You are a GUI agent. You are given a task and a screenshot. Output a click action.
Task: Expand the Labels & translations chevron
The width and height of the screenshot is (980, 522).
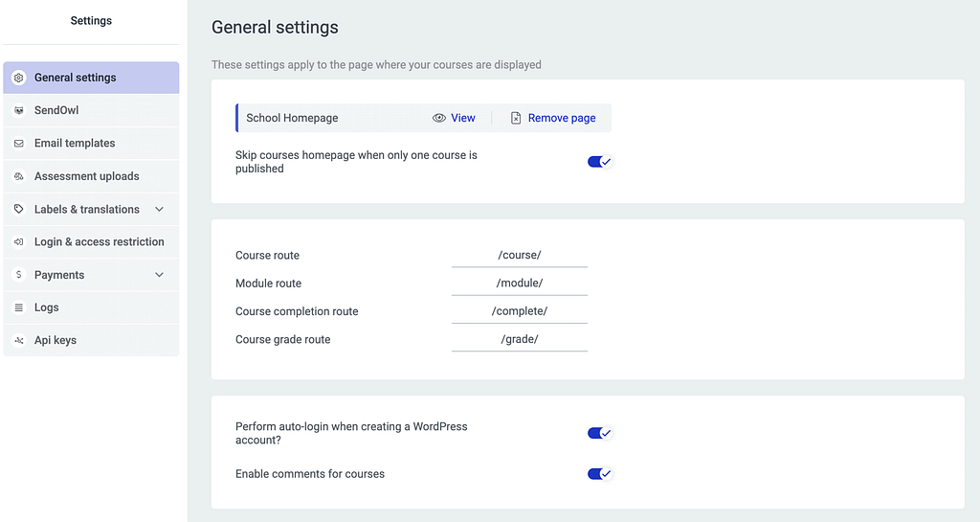coord(160,210)
